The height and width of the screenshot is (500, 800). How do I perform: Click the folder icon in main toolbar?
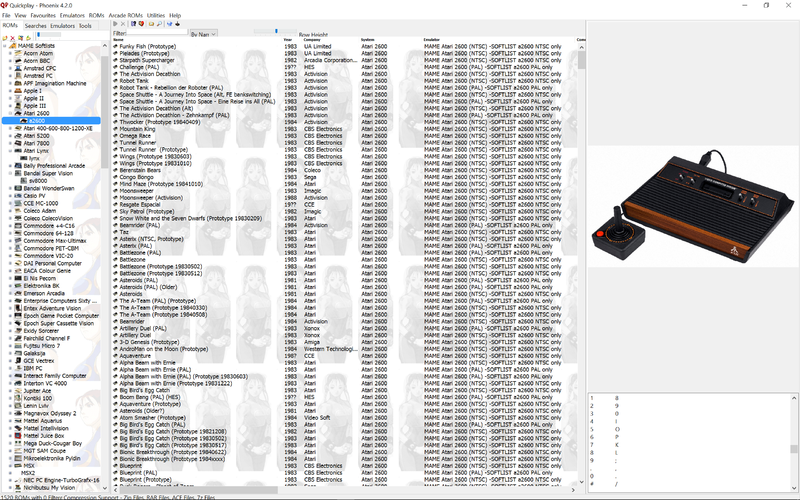[152, 24]
